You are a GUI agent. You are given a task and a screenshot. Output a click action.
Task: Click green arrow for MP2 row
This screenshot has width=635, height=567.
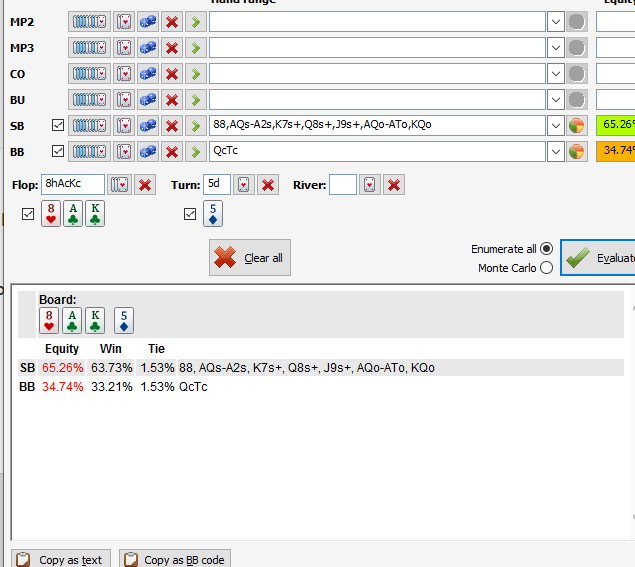(196, 22)
